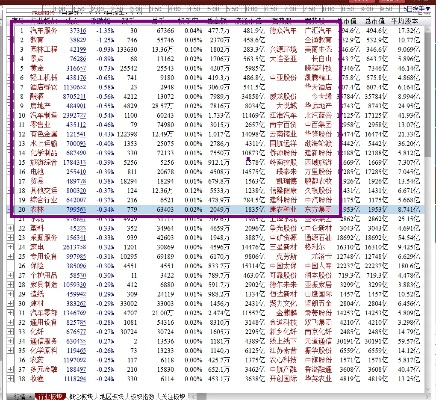The image size is (436, 400).
Task: Select row 3 园林工程
Action: 215,49
